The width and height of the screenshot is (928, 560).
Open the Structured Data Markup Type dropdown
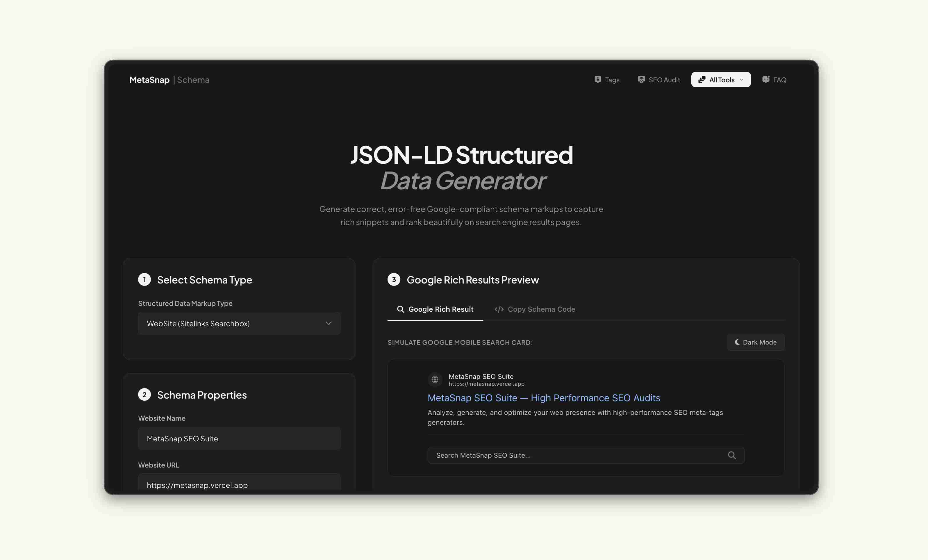239,323
